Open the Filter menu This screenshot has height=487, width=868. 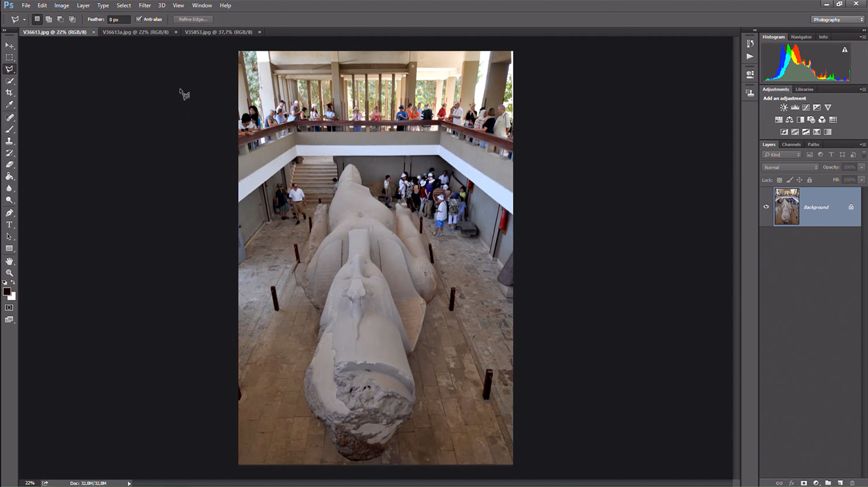[145, 5]
